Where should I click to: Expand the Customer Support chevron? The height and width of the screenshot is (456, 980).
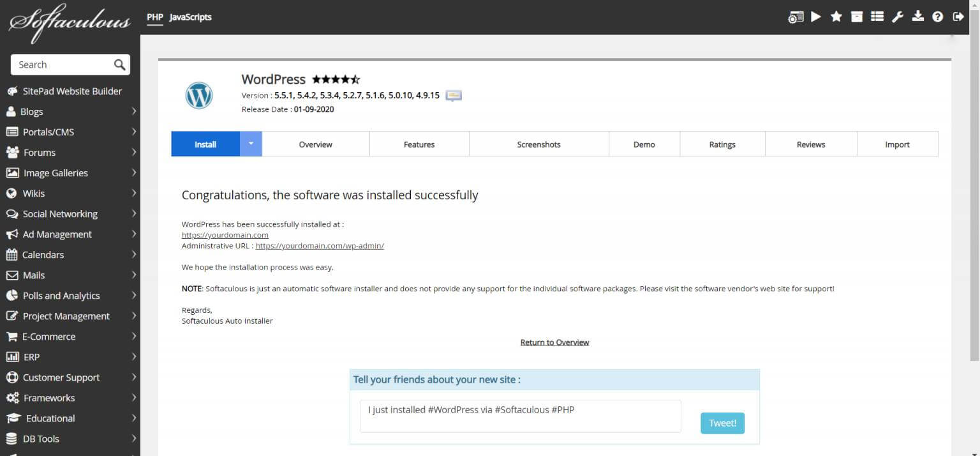point(134,377)
